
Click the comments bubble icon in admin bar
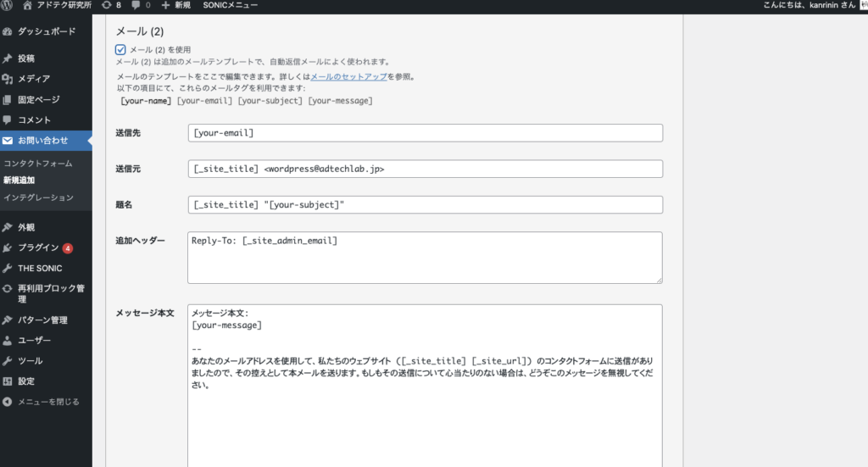(x=136, y=5)
